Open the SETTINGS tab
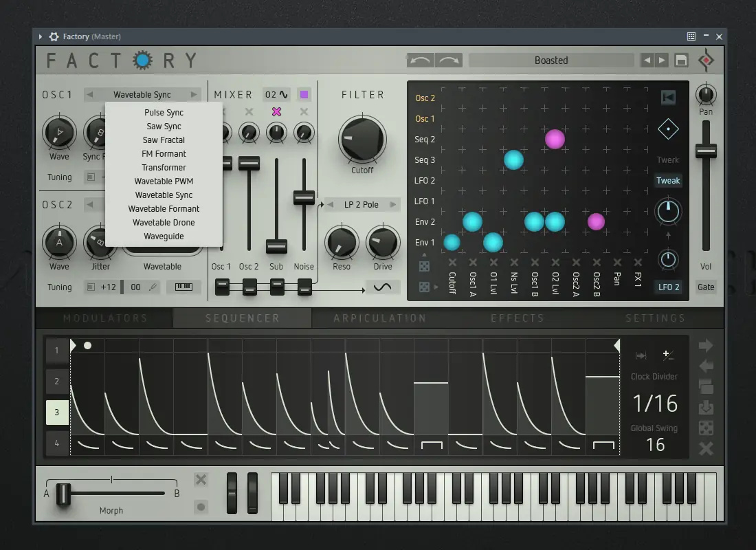756x550 pixels. coord(655,318)
